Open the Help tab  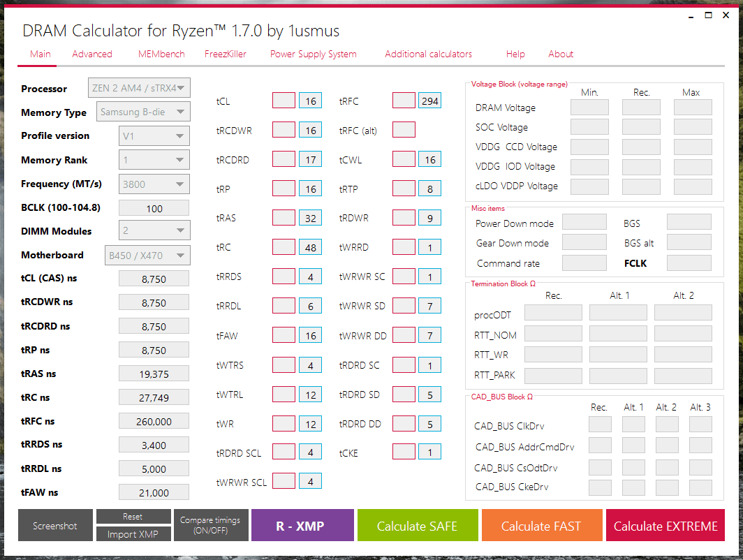pyautogui.click(x=515, y=54)
